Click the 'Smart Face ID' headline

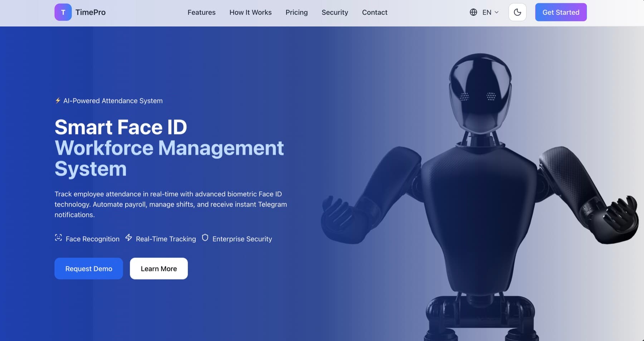click(x=121, y=127)
